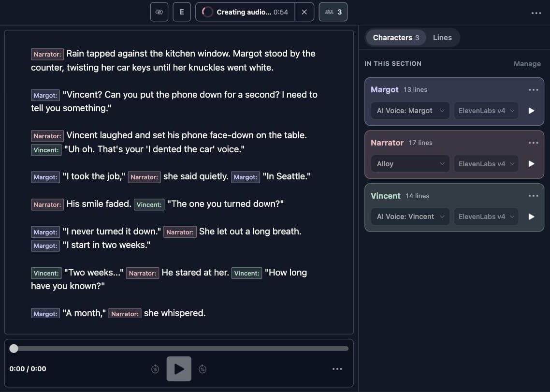
Task: Click Margot tag before "In Seattle"
Action: pyautogui.click(x=246, y=177)
